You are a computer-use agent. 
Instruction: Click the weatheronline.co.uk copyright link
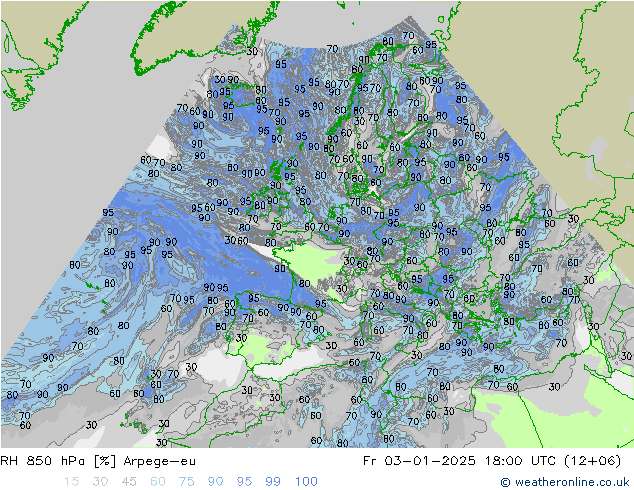coord(565,482)
